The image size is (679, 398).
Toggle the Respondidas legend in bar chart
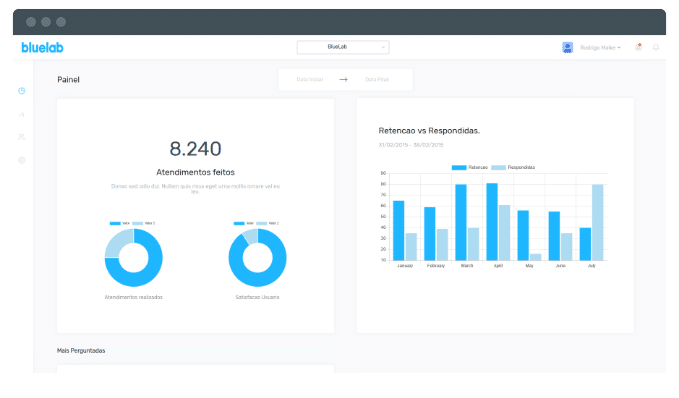(513, 167)
